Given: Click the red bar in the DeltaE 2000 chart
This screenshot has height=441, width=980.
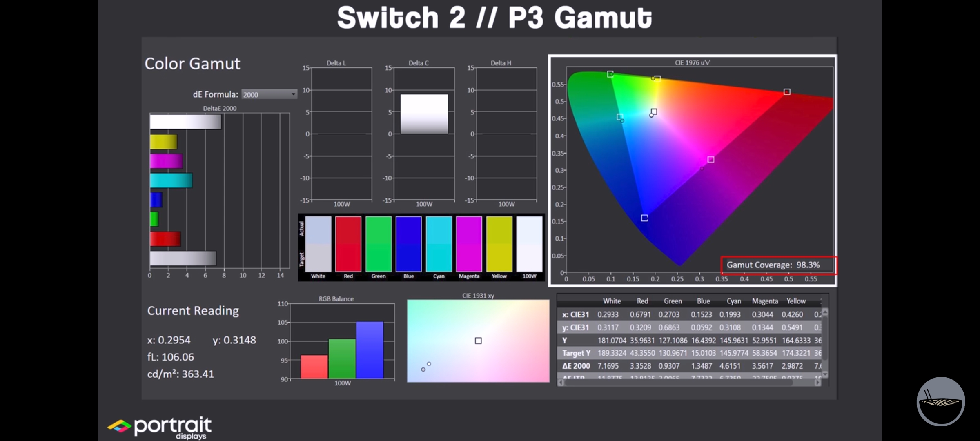Looking at the screenshot, I should point(165,239).
